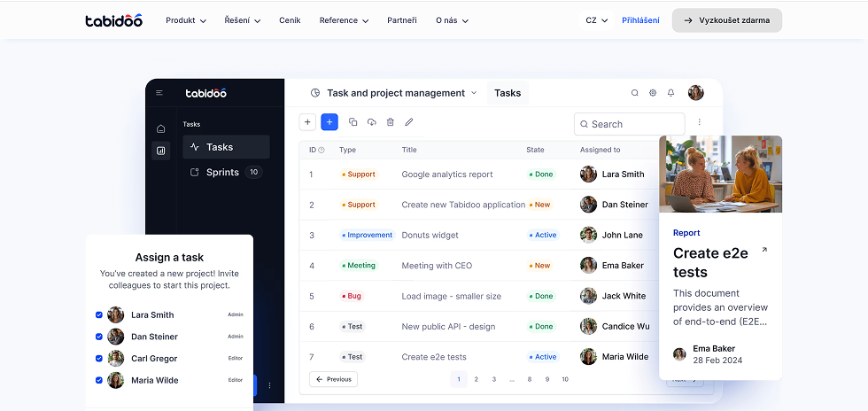
Task: Click the pencil edit icon
Action: (408, 122)
